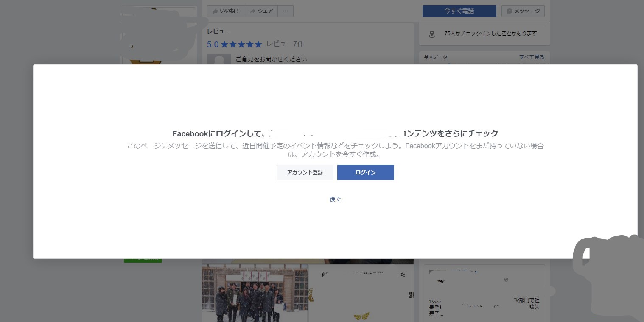This screenshot has width=644, height=322.
Task: Click the 5.0 star rating
Action: point(235,44)
